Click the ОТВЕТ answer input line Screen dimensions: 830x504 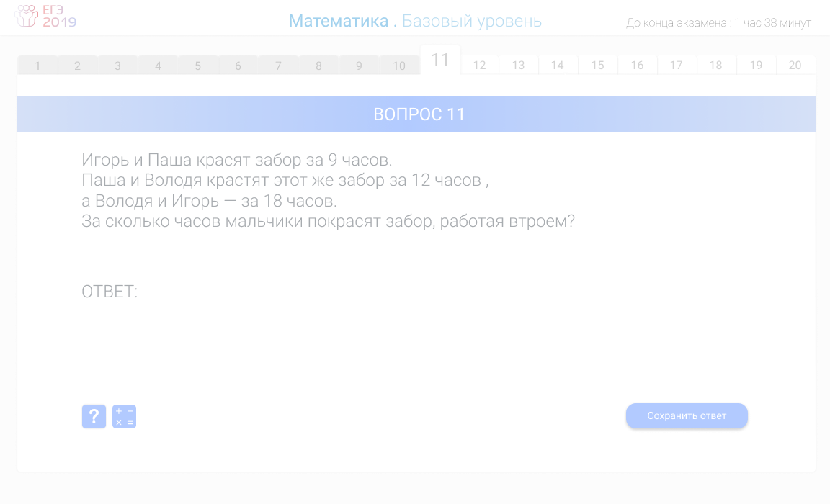click(203, 291)
